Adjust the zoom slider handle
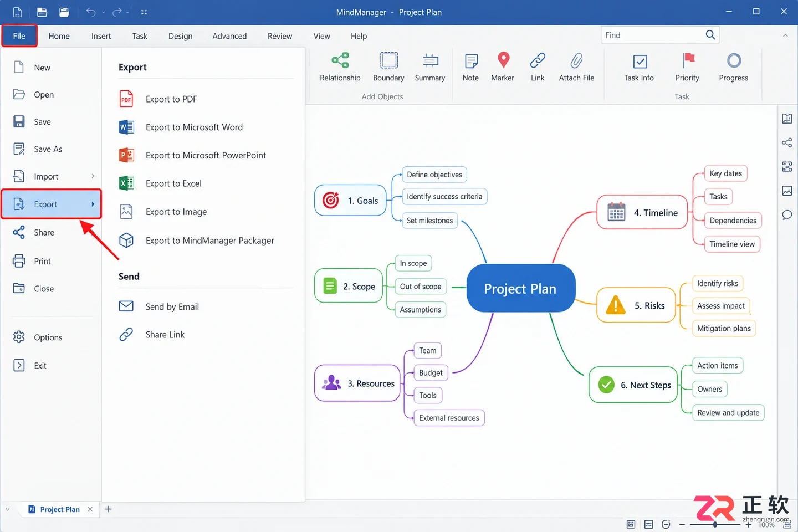This screenshot has height=532, width=798. 715,524
